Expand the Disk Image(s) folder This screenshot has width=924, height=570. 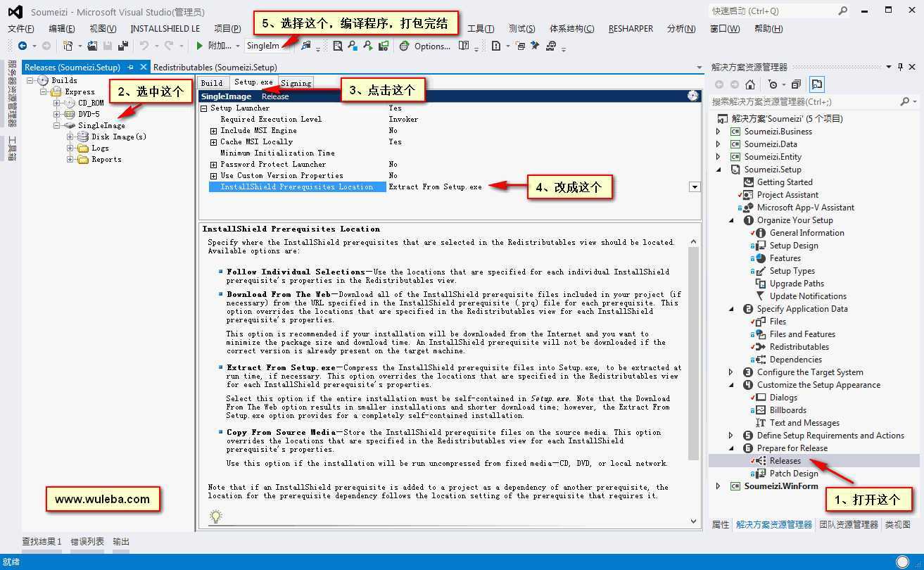click(x=70, y=137)
